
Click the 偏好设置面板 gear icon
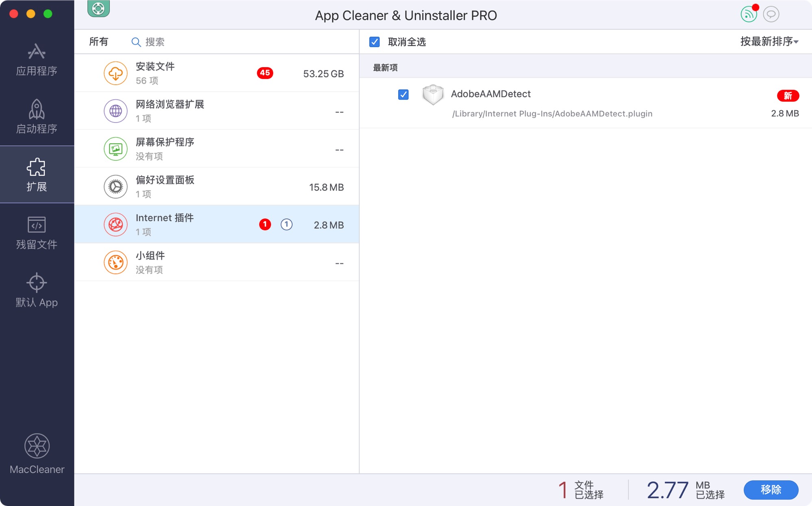(x=115, y=187)
